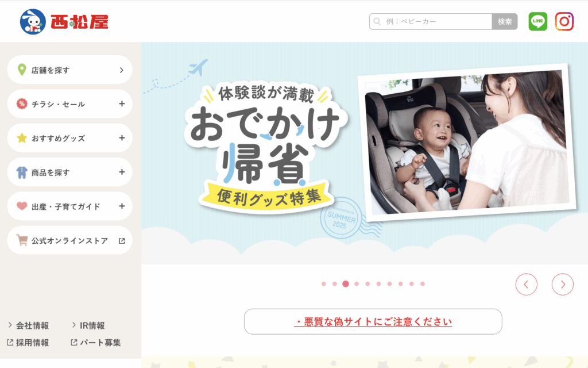Select the first carousel dot

coord(324,284)
